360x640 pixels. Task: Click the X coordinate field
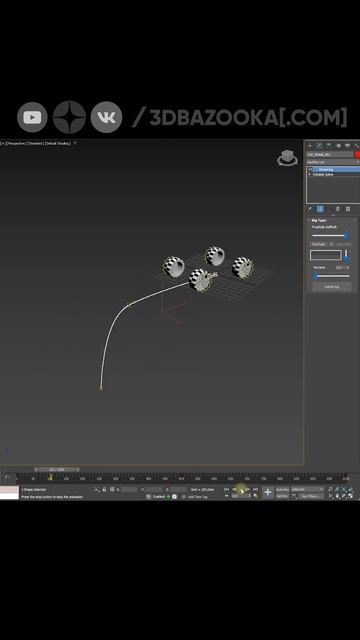(129, 490)
